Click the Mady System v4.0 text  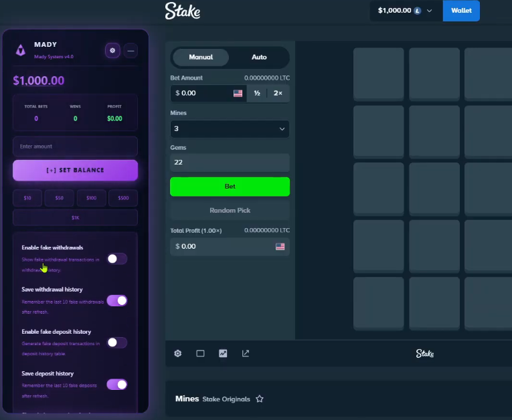54,57
